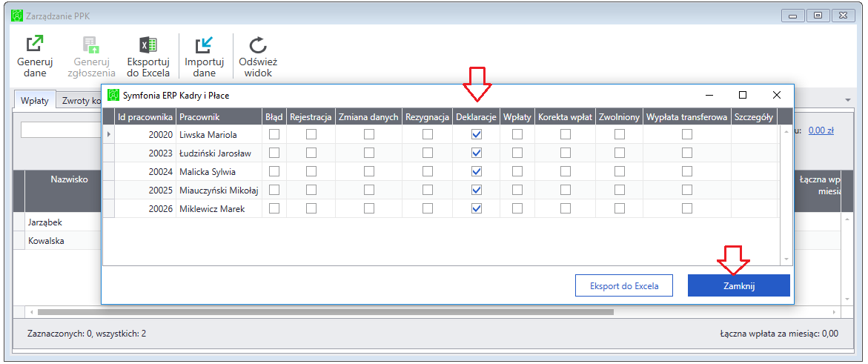This screenshot has height=364, width=868.
Task: Refresh view with Odśwież widok icon
Action: pyautogui.click(x=258, y=45)
